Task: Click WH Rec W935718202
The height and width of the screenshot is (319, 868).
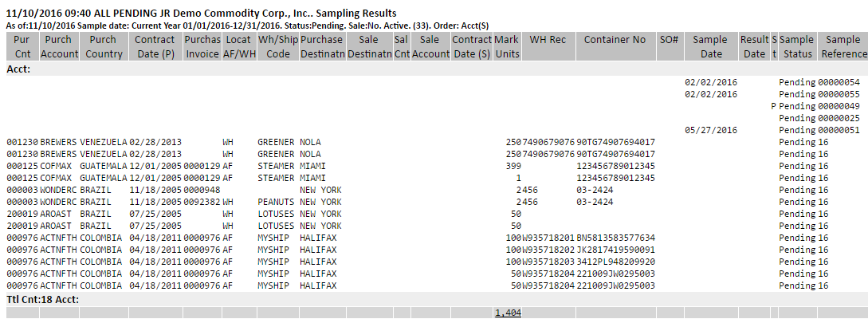Action: point(548,250)
